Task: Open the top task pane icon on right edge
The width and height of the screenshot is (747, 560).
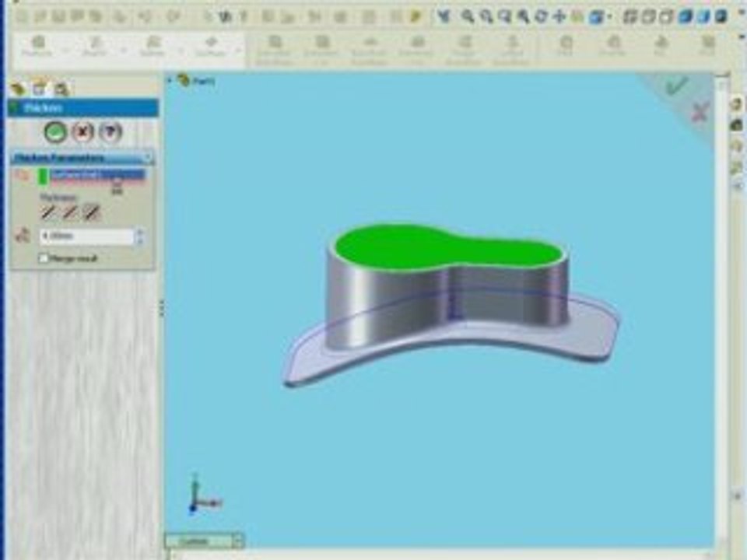Action: point(737,103)
